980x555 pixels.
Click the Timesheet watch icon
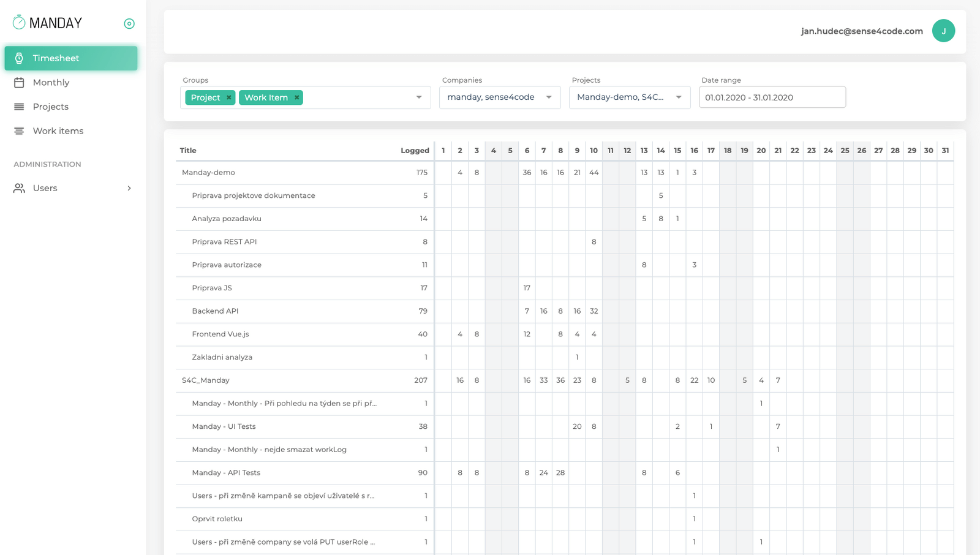(x=19, y=58)
